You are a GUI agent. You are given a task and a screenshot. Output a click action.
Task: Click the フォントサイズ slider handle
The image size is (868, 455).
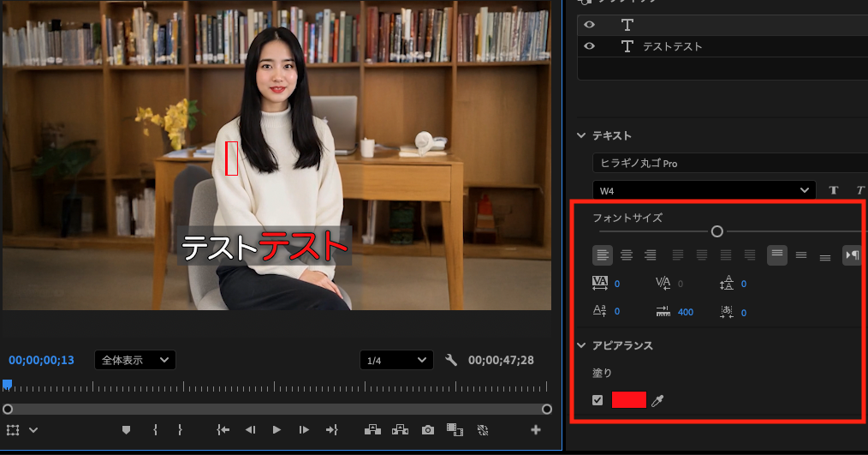[x=717, y=231]
